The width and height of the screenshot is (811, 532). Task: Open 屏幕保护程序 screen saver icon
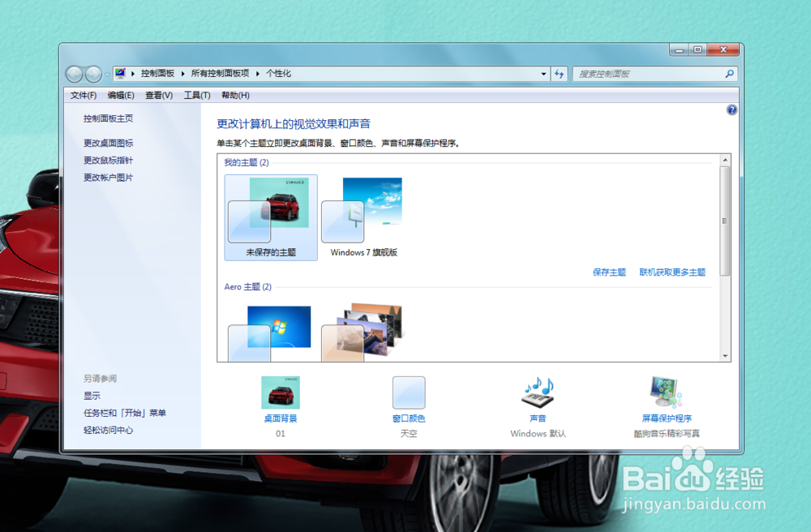pos(666,392)
